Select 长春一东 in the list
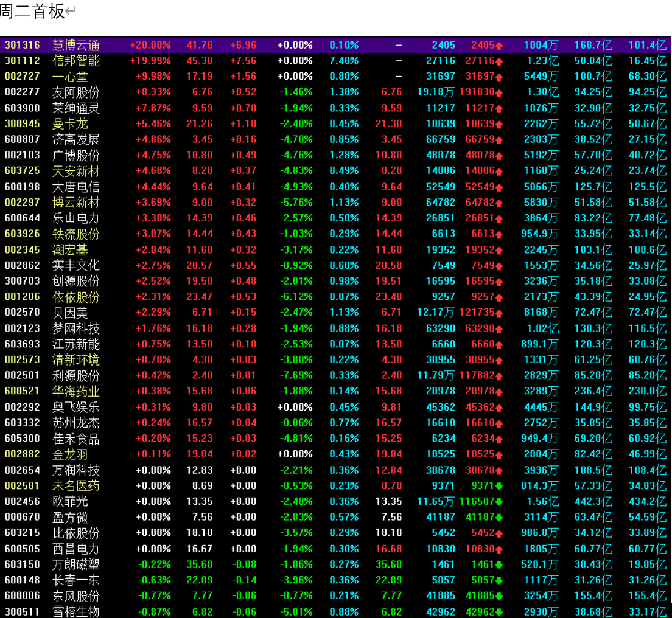The height and width of the screenshot is (618, 672). [75, 580]
